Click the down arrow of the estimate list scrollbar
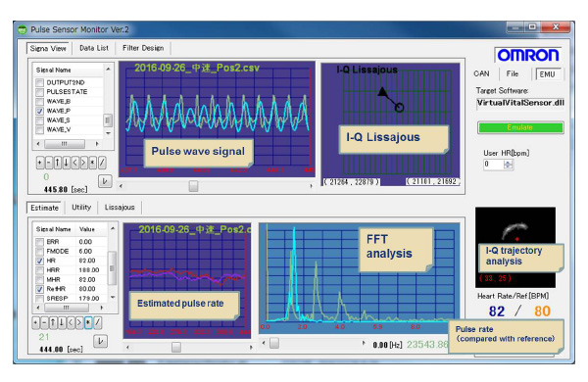Screen dimensions: 588x382 coord(113,298)
